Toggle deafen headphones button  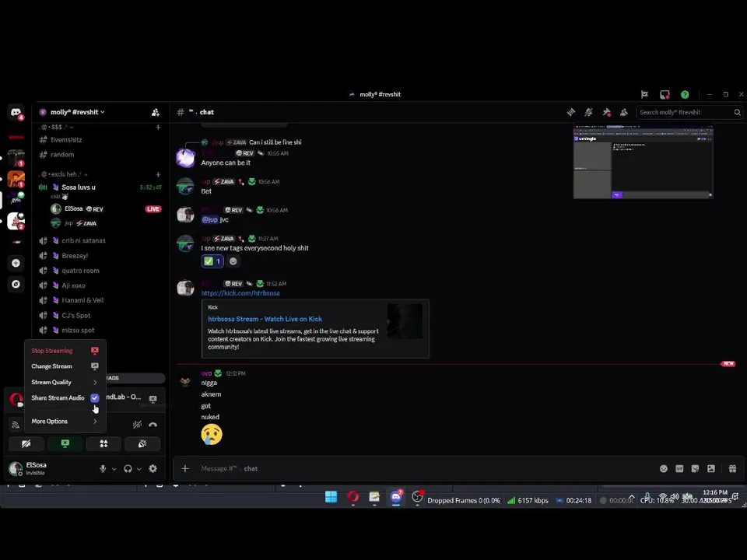pyautogui.click(x=128, y=468)
